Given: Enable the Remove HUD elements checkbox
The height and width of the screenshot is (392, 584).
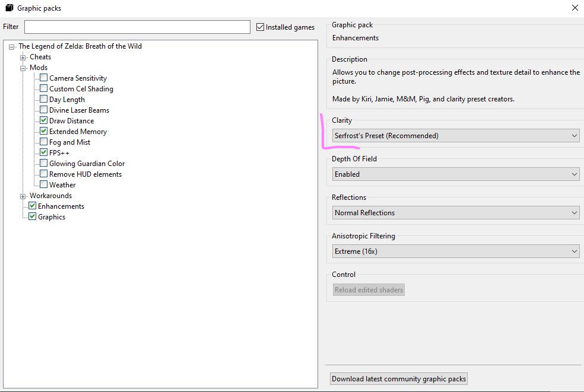Looking at the screenshot, I should pyautogui.click(x=43, y=174).
